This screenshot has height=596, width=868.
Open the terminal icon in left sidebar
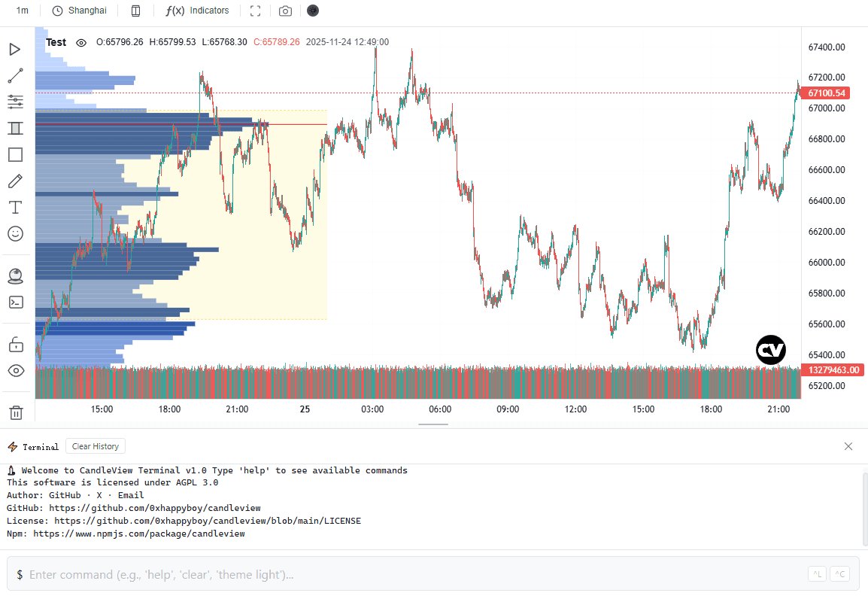(15, 303)
